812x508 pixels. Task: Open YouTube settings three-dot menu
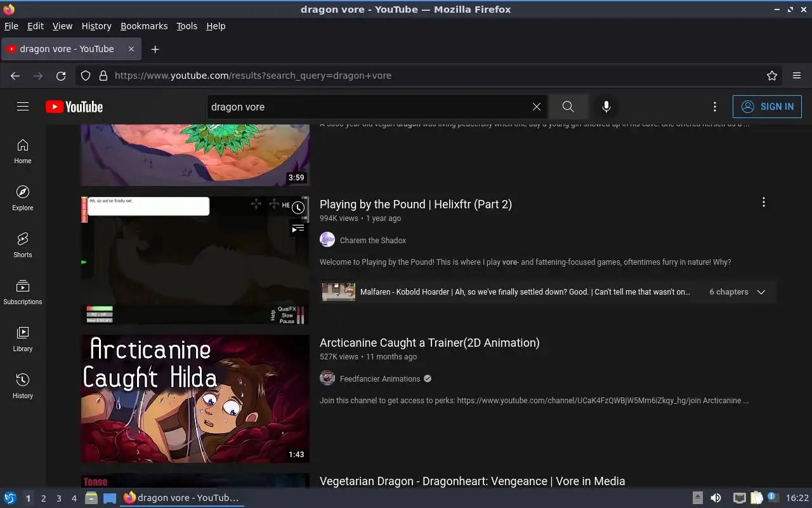[x=715, y=107]
